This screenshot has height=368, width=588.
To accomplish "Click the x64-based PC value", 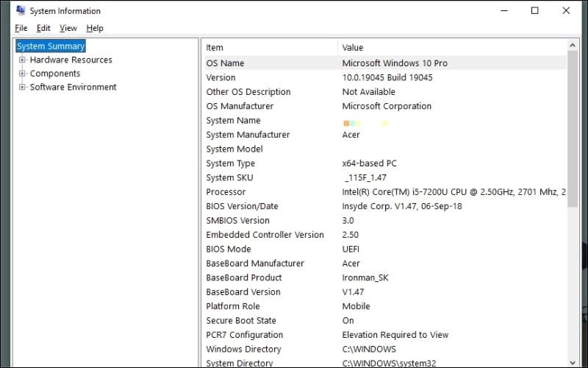I will pyautogui.click(x=370, y=163).
